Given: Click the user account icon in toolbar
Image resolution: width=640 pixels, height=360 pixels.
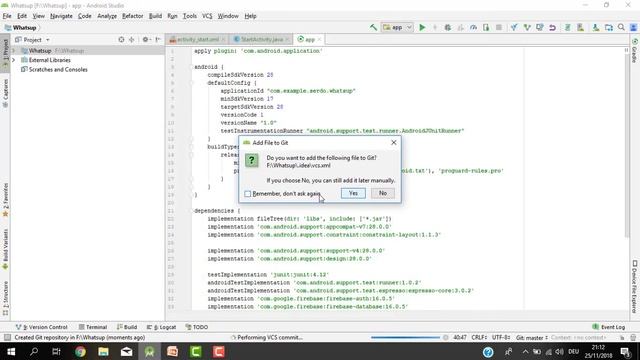Looking at the screenshot, I should tap(633, 27).
